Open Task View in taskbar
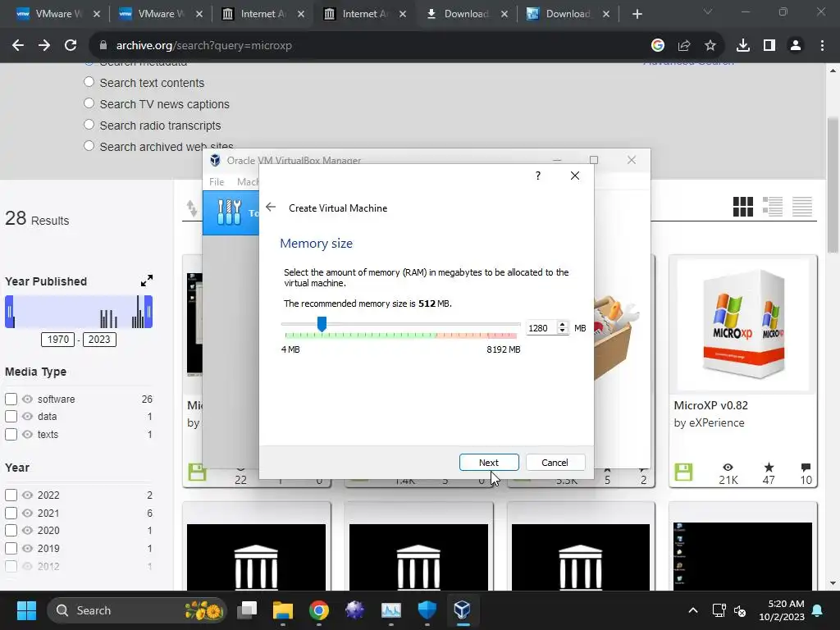840x630 pixels. pos(248,610)
